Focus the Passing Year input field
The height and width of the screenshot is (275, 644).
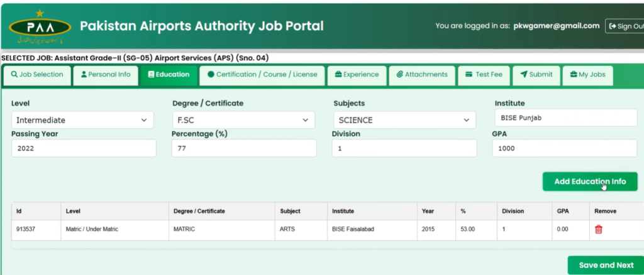click(83, 149)
